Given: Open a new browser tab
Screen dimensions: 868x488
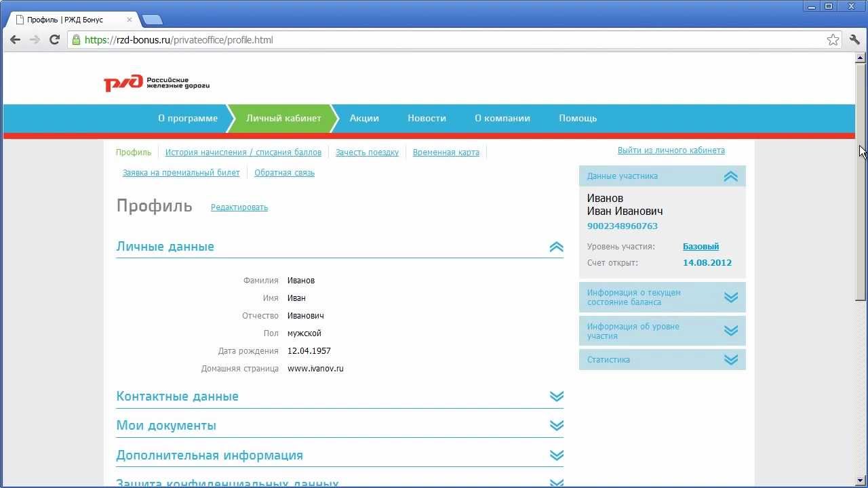Looking at the screenshot, I should coord(152,20).
